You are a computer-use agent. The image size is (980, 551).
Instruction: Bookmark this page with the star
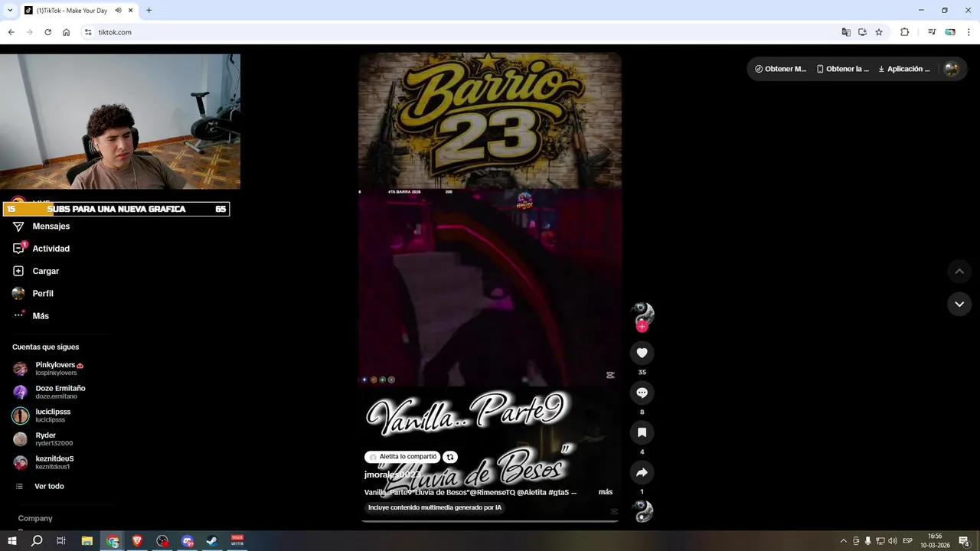879,32
